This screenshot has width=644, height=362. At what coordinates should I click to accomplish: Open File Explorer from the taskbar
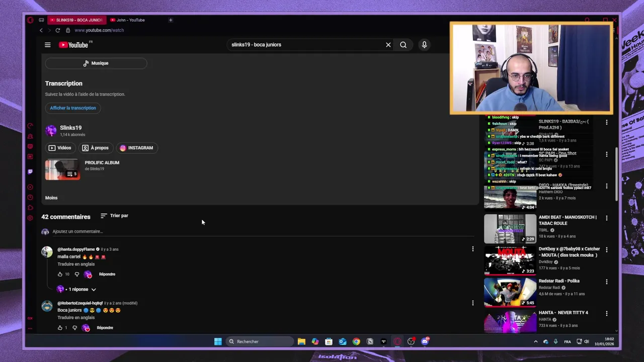coord(301,342)
